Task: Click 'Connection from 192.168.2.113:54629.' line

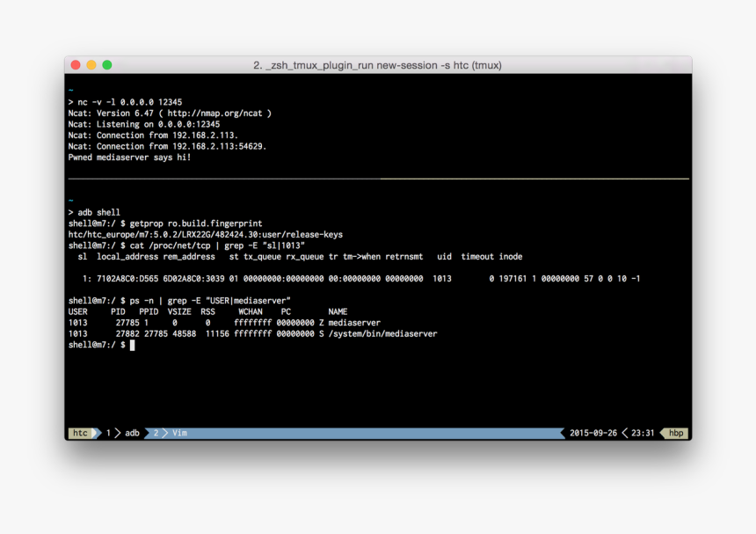Action: (x=182, y=146)
